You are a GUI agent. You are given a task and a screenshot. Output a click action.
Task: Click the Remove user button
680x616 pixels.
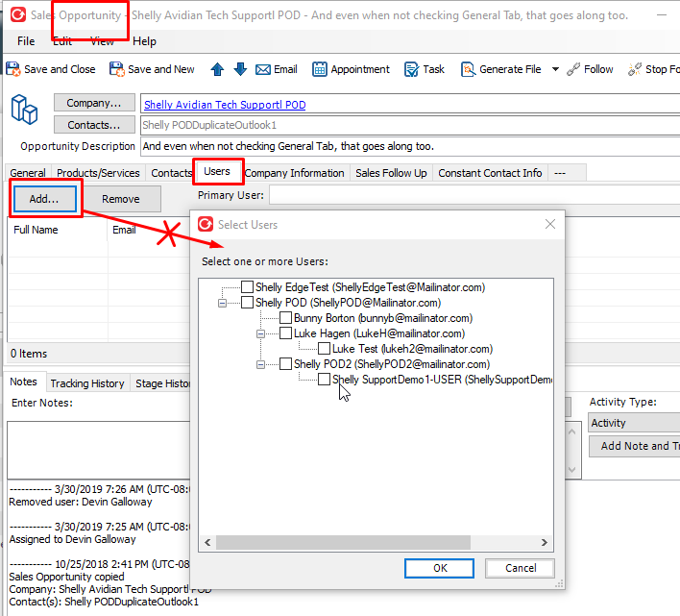click(x=121, y=199)
